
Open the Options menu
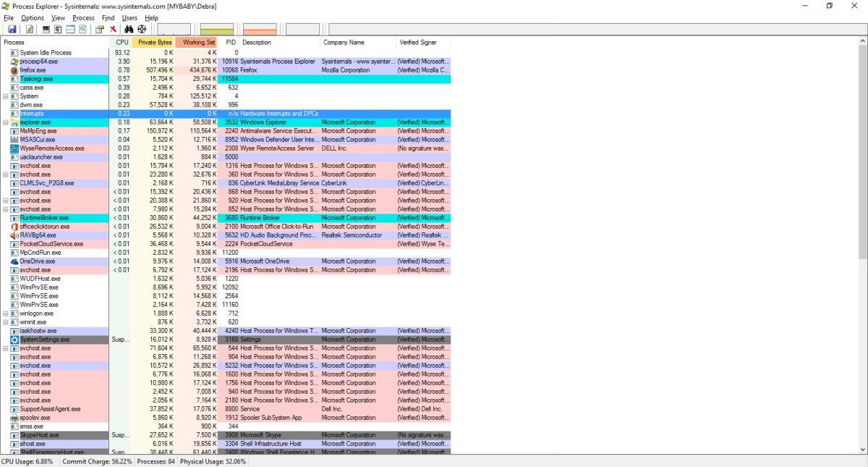tap(32, 17)
